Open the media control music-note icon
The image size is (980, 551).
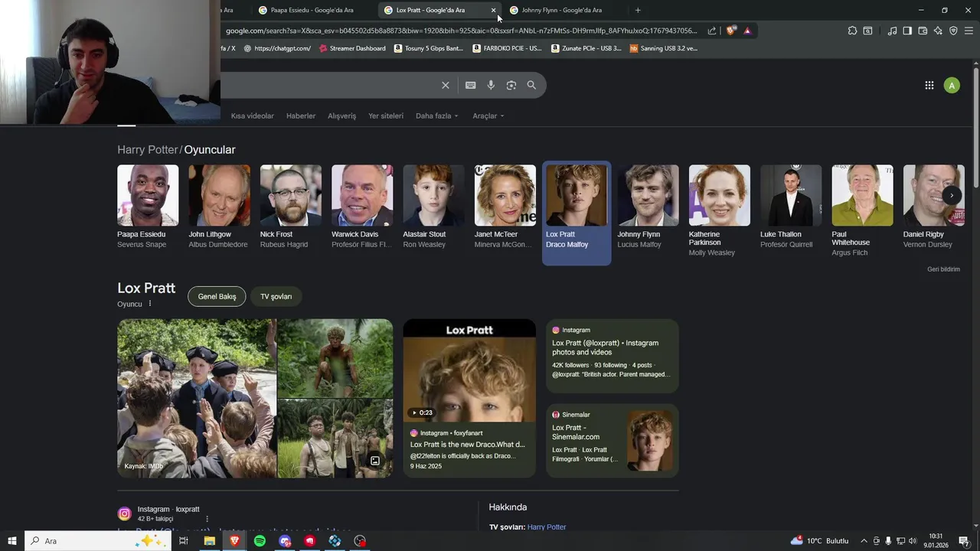(892, 31)
